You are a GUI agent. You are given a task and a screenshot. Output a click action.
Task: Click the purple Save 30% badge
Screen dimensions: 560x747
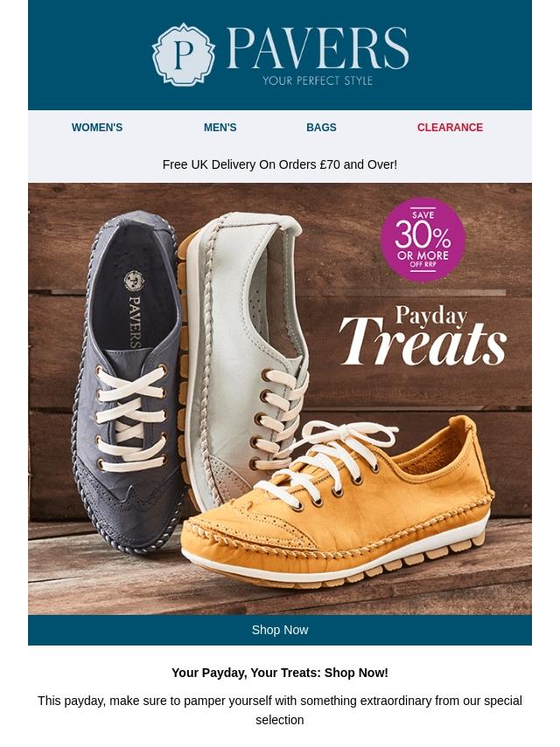click(x=423, y=241)
